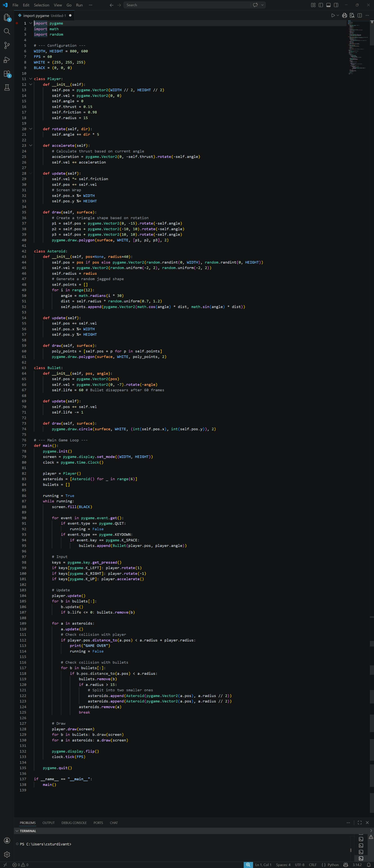The width and height of the screenshot is (374, 868).
Task: Open the Extensions view
Action: coord(7,74)
